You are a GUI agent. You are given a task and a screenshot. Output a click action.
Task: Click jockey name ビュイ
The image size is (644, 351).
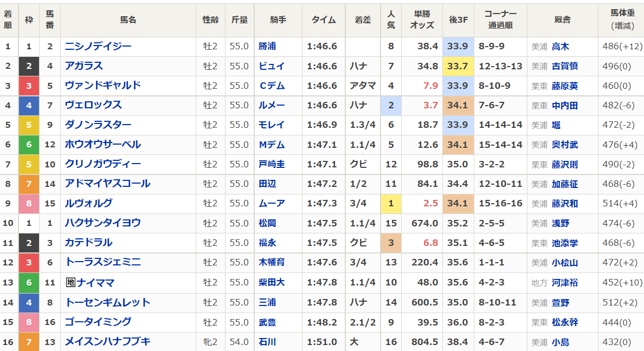[x=272, y=66]
